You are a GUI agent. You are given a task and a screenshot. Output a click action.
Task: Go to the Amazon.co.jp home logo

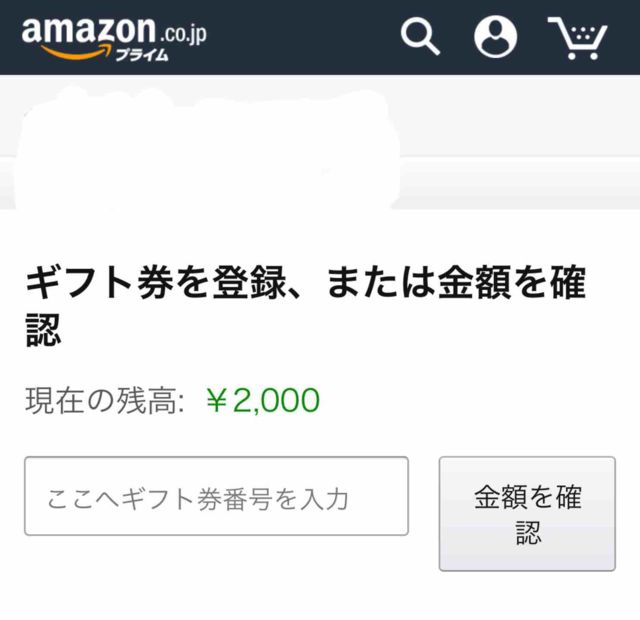(113, 37)
